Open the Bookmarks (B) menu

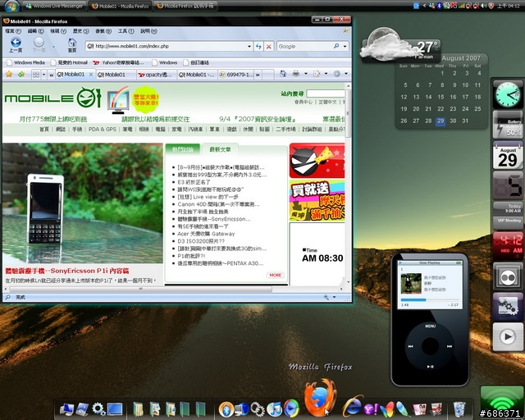(x=103, y=31)
